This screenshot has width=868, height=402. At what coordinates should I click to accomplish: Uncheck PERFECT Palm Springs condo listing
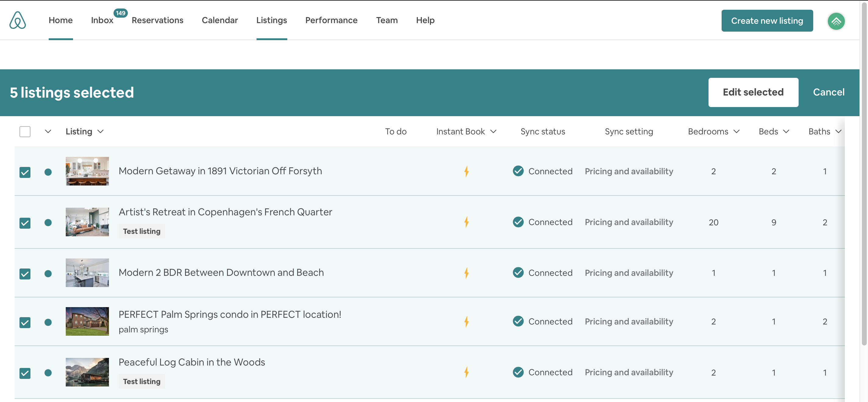click(x=25, y=323)
